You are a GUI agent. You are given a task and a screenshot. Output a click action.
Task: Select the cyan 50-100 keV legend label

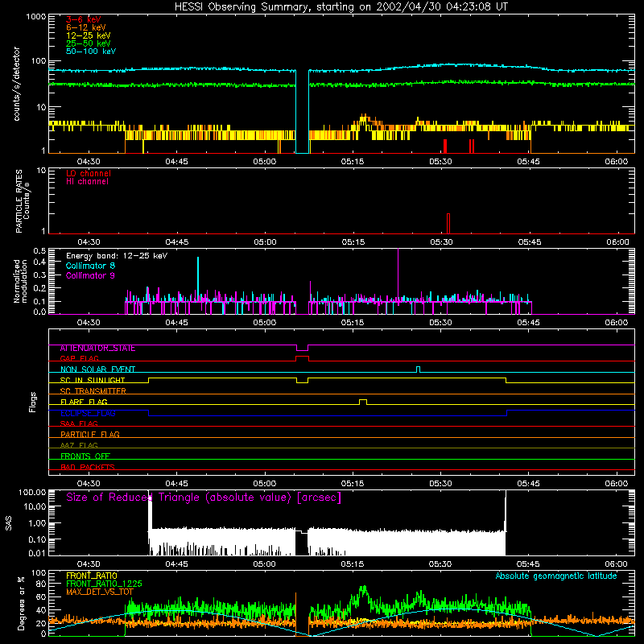(x=91, y=52)
